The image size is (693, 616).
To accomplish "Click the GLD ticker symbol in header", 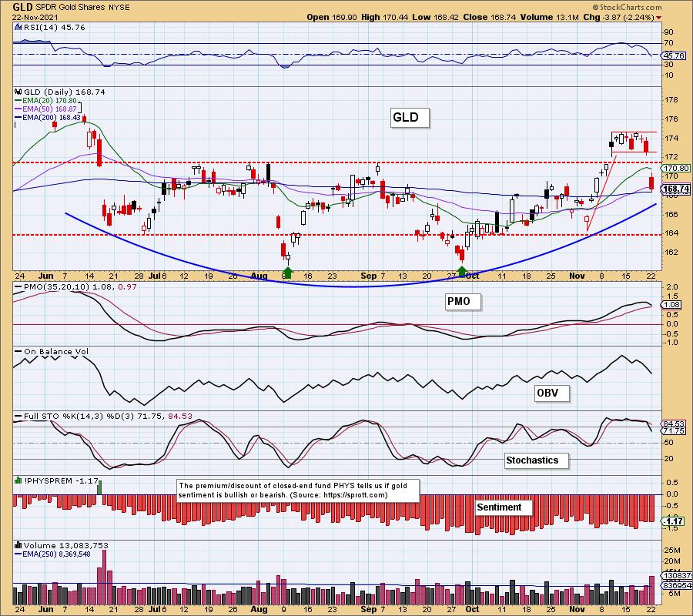I will [22, 7].
